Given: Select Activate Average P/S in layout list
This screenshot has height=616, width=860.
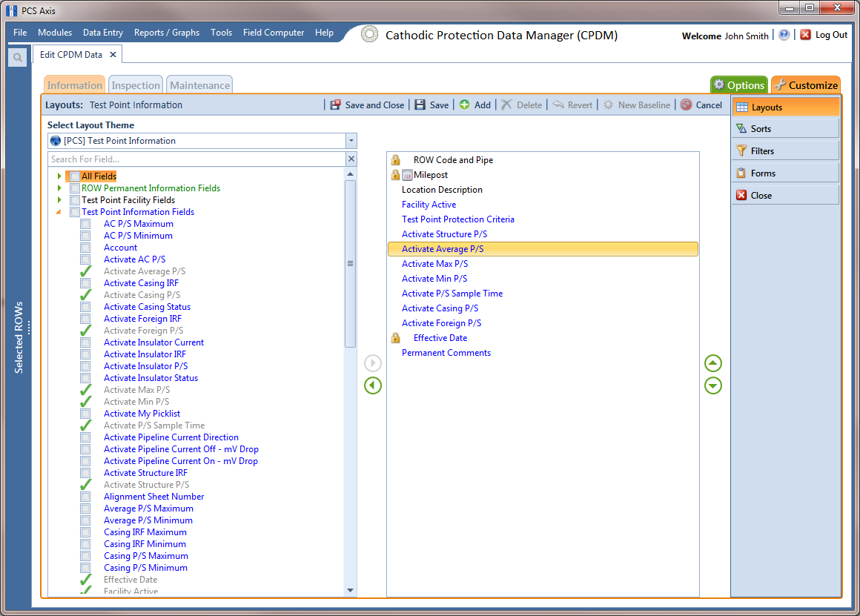Looking at the screenshot, I should pos(543,249).
